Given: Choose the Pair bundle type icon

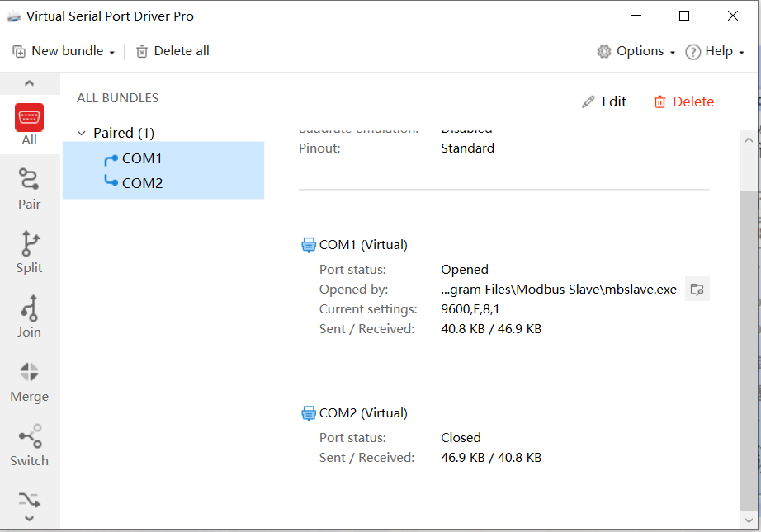Looking at the screenshot, I should (29, 181).
